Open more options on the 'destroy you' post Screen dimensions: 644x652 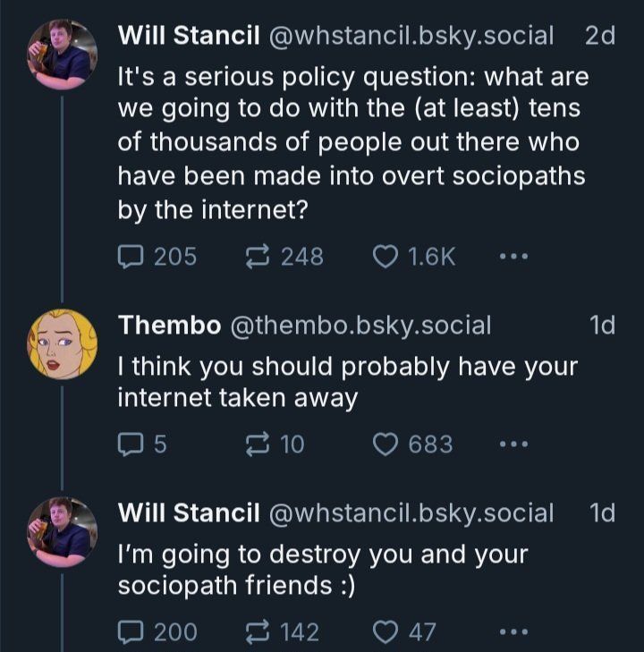point(513,631)
